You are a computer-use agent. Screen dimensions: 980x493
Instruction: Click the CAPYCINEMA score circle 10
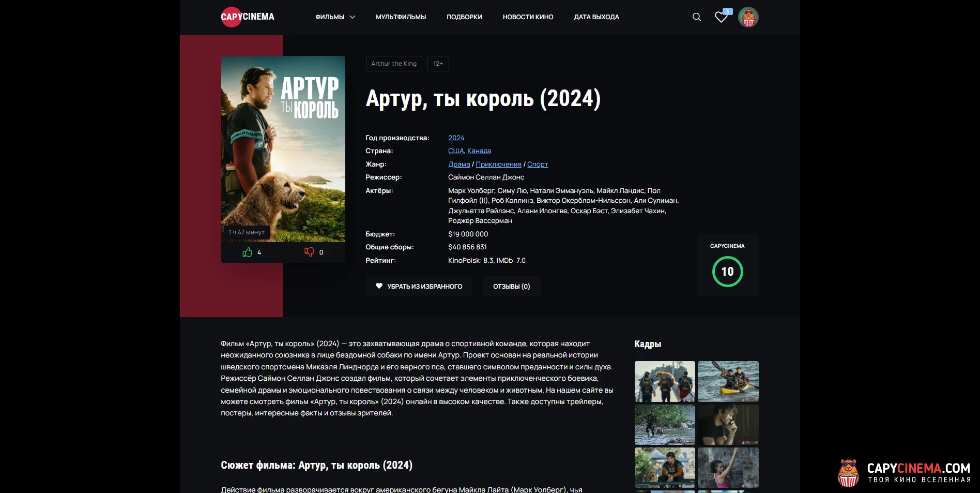click(x=727, y=272)
